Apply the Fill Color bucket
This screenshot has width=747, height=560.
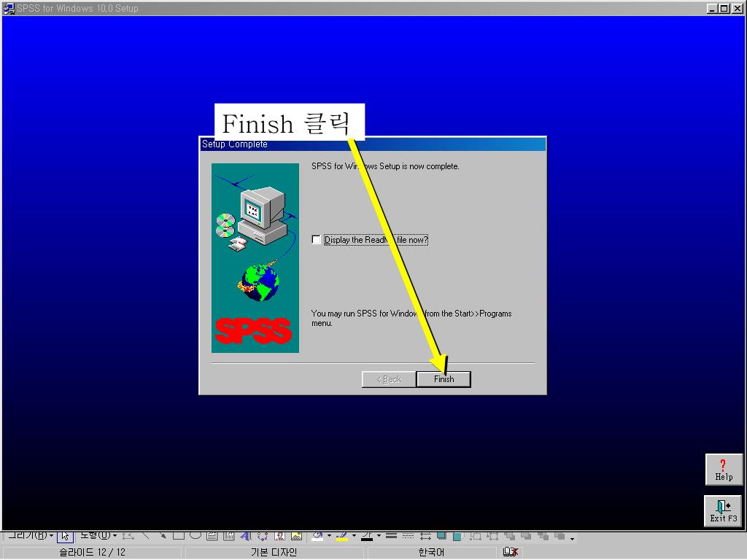coord(317,536)
